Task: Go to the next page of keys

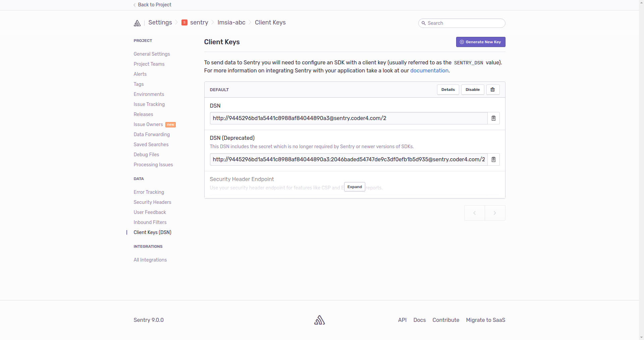Action: pyautogui.click(x=495, y=213)
